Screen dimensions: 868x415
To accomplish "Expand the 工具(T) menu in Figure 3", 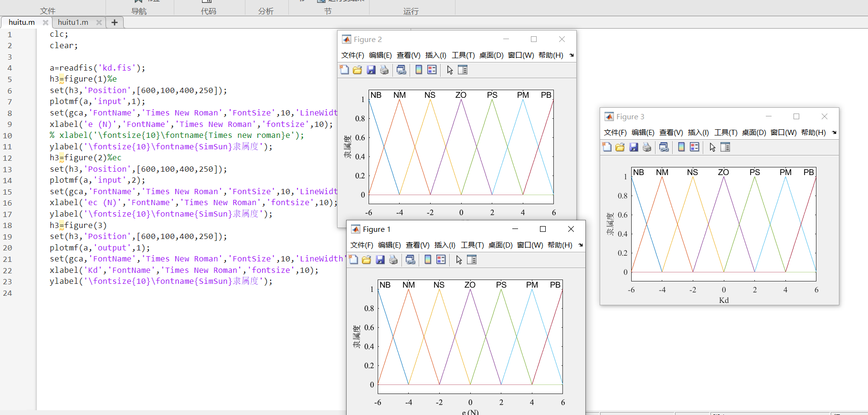I will point(725,133).
